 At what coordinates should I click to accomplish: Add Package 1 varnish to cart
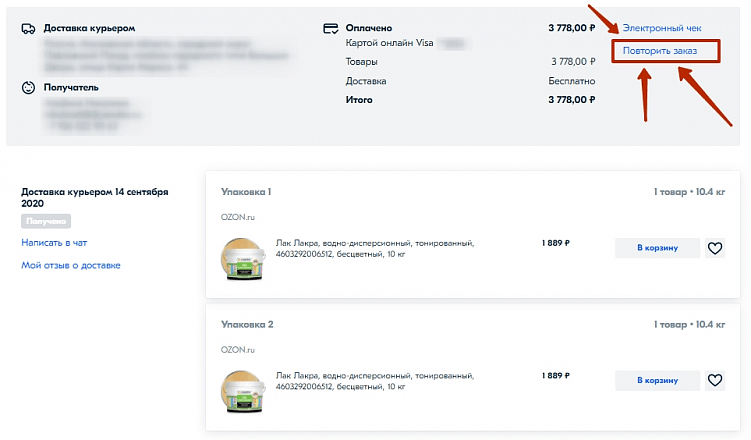pos(658,248)
